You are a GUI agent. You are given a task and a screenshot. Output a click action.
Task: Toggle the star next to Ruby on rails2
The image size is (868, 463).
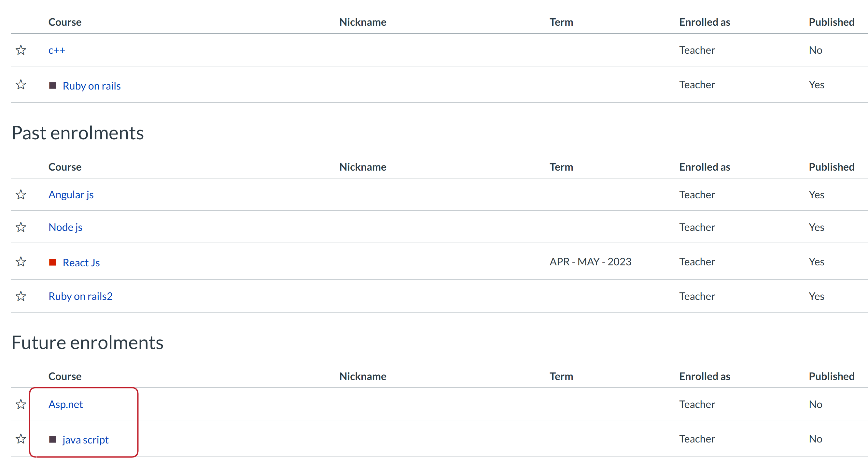click(21, 296)
